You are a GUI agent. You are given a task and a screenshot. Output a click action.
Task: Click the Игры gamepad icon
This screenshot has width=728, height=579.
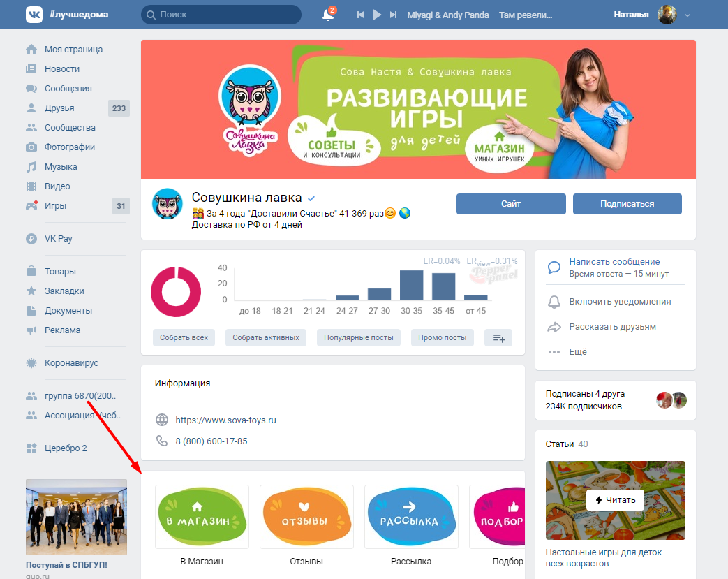tap(31, 206)
